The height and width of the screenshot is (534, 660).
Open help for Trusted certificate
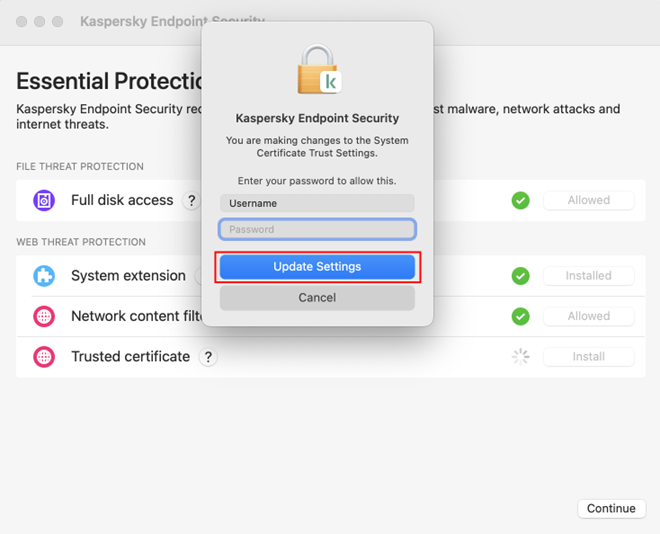208,357
